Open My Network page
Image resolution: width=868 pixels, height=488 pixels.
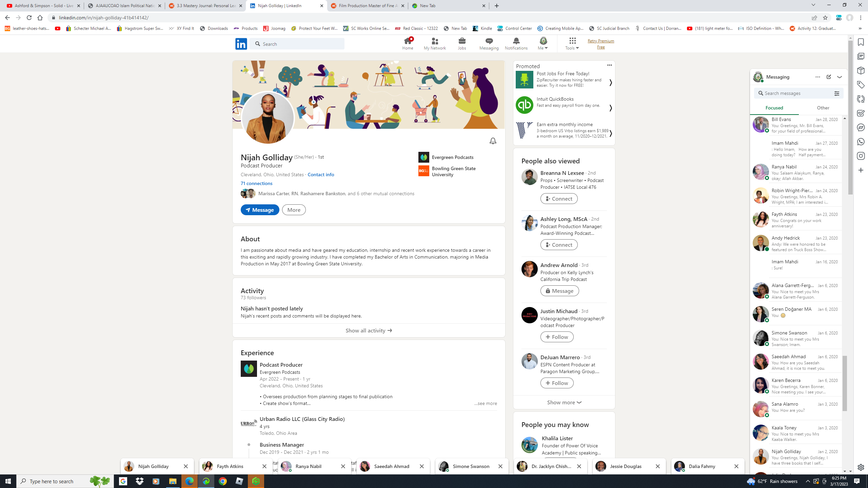click(435, 43)
